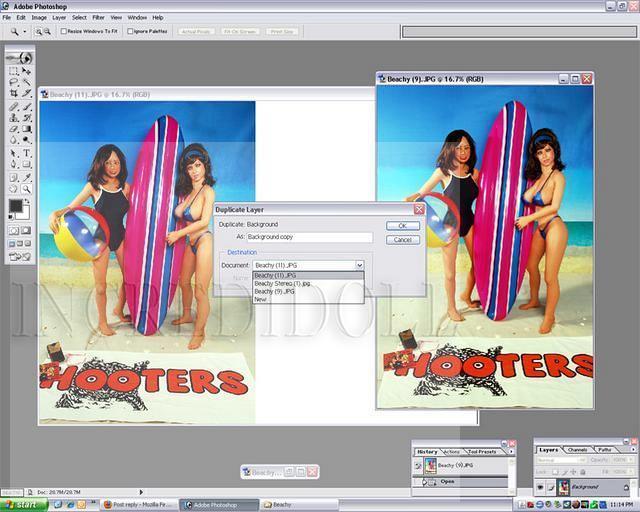The height and width of the screenshot is (512, 640).
Task: Click the As layer name field
Action: tap(309, 237)
